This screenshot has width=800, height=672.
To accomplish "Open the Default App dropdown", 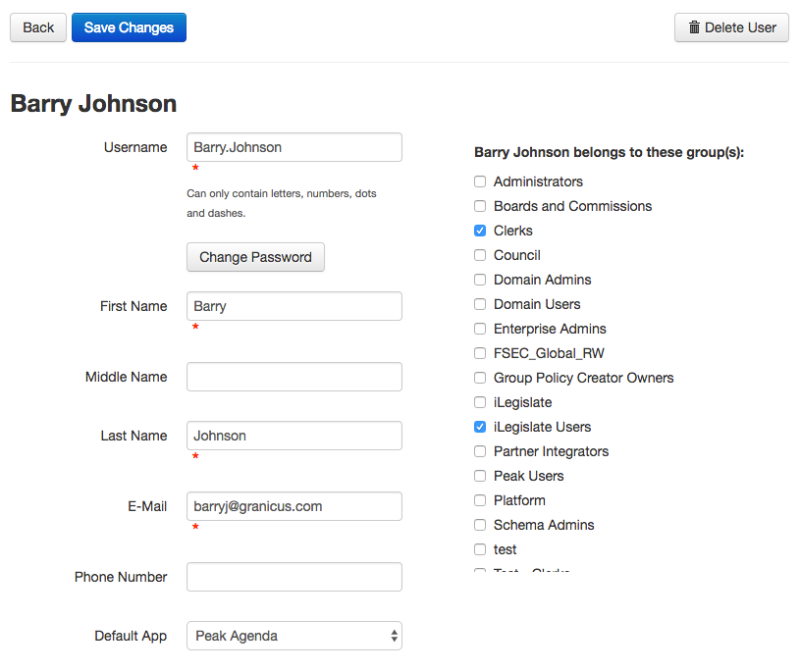I will [294, 636].
